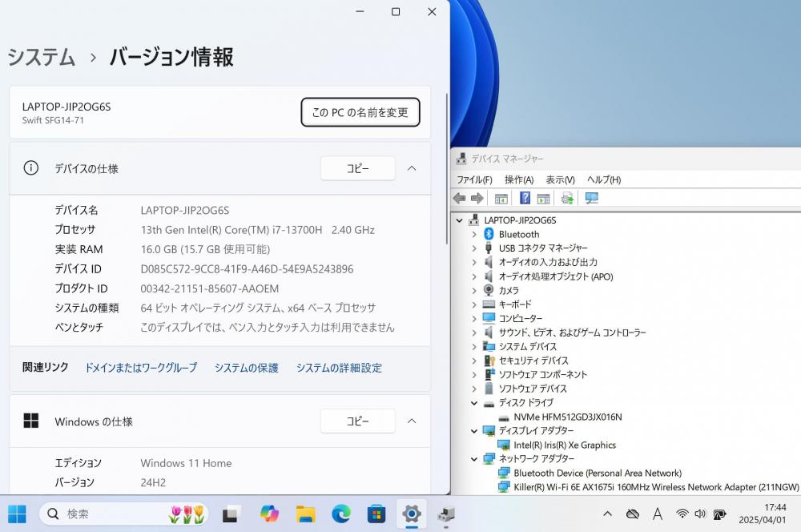Image resolution: width=801 pixels, height=532 pixels.
Task: Open the Windows Start menu
Action: (17, 514)
